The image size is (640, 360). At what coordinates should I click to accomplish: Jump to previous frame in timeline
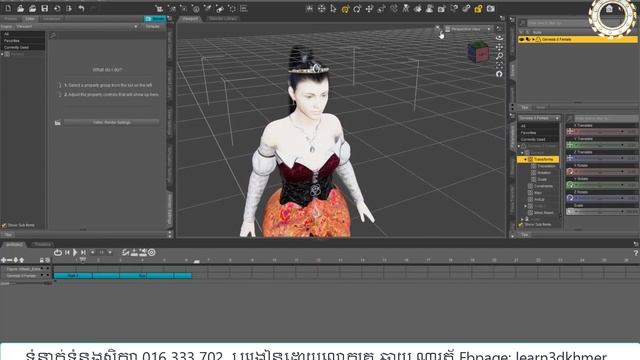tap(67, 253)
